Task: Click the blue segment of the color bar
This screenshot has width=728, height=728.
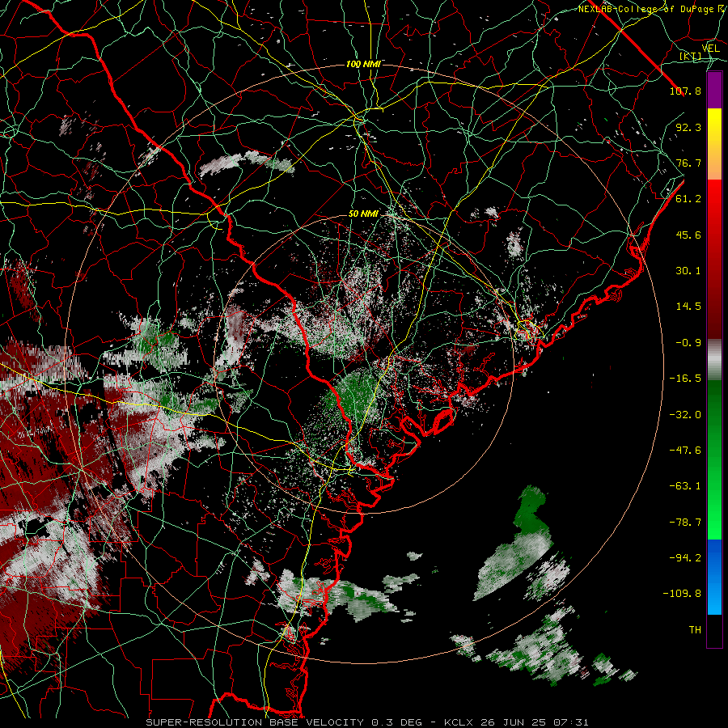Action: click(x=714, y=577)
